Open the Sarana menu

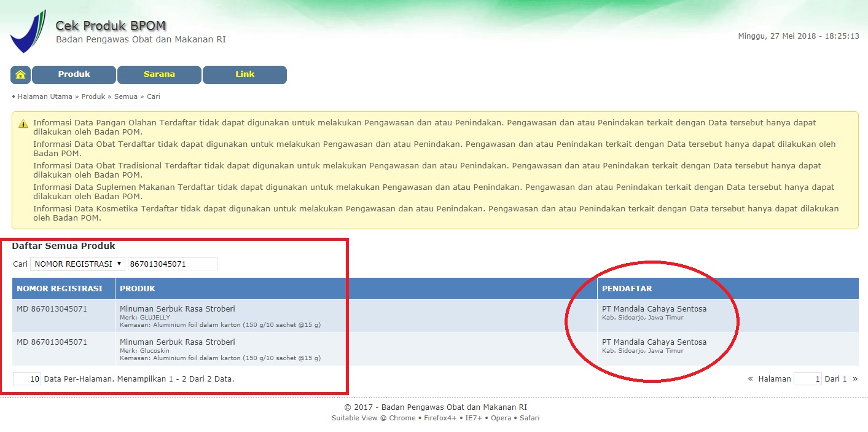159,74
